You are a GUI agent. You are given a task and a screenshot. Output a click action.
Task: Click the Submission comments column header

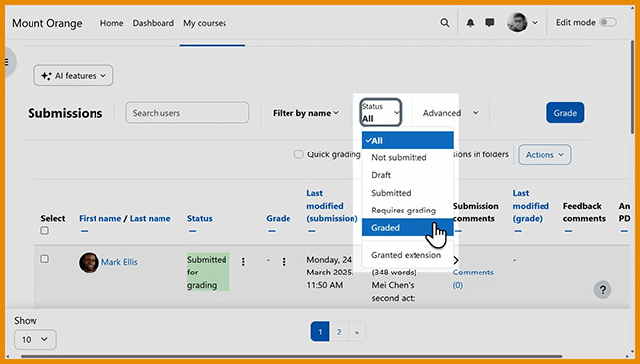pyautogui.click(x=476, y=212)
